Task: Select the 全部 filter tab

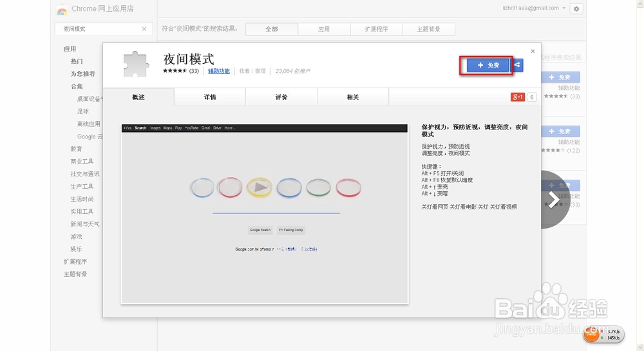Action: coord(272,29)
